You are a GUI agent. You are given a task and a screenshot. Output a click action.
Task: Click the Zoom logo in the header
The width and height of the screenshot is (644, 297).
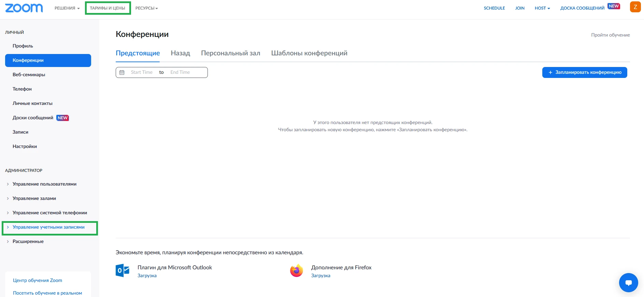tap(24, 8)
